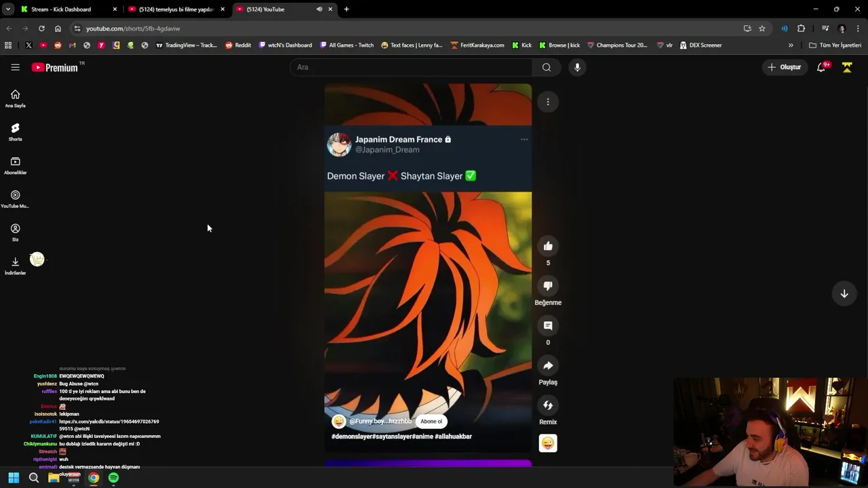Open FeritKarakaya.com bookmark

(x=477, y=45)
